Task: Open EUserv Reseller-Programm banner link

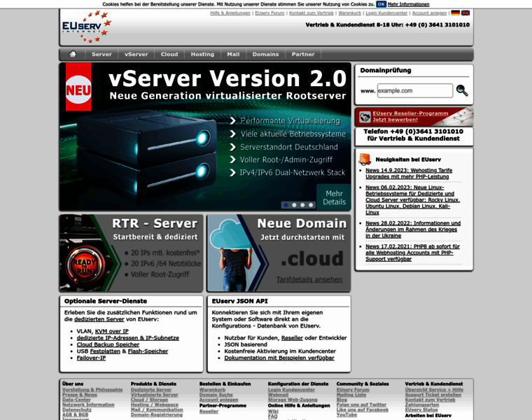Action: pos(410,116)
